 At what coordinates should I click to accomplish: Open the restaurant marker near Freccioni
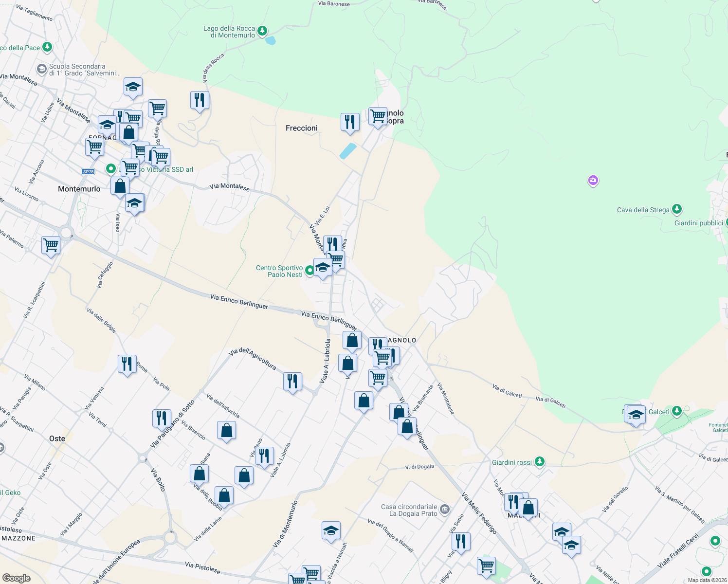(x=350, y=123)
